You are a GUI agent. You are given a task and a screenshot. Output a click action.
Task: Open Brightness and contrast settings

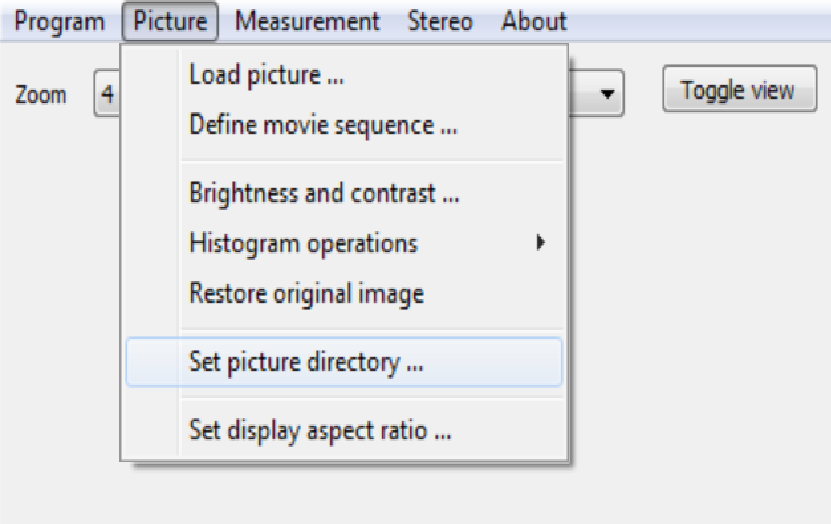(324, 193)
